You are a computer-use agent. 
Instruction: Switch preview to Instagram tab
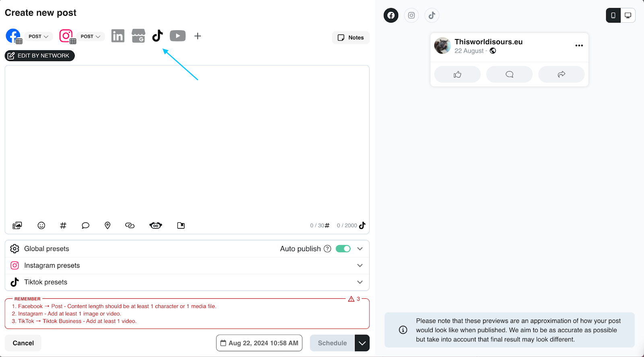pyautogui.click(x=411, y=15)
